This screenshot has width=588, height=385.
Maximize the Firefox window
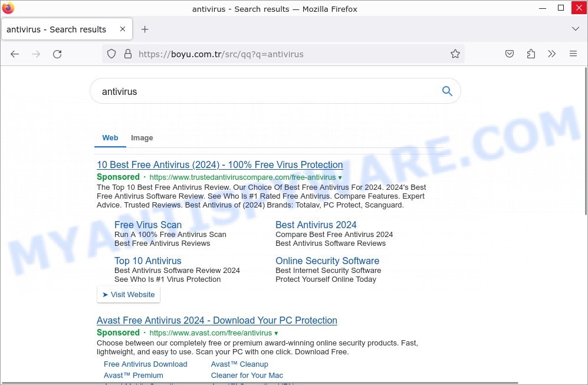point(561,8)
